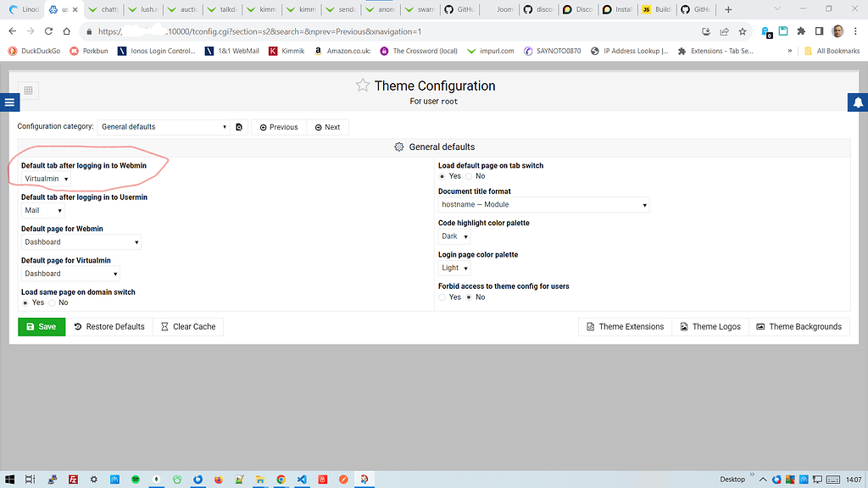Star the Theme Configuration page
Image resolution: width=868 pixels, height=488 pixels.
(x=363, y=85)
